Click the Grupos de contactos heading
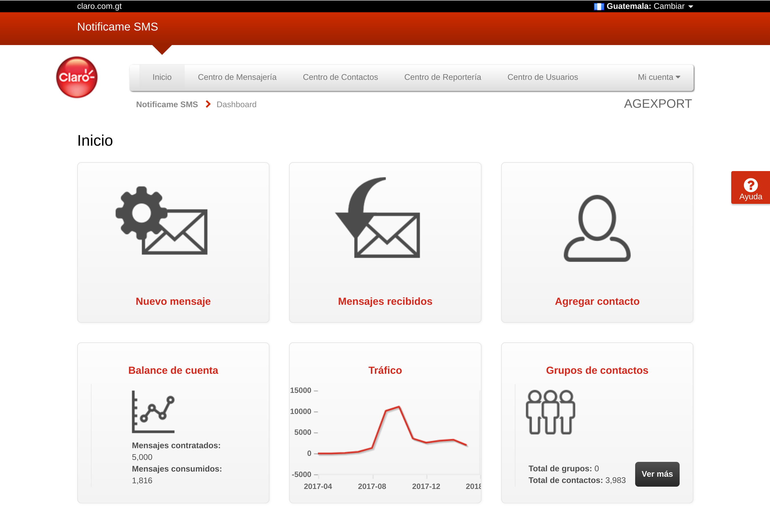770x532 pixels. (x=597, y=370)
